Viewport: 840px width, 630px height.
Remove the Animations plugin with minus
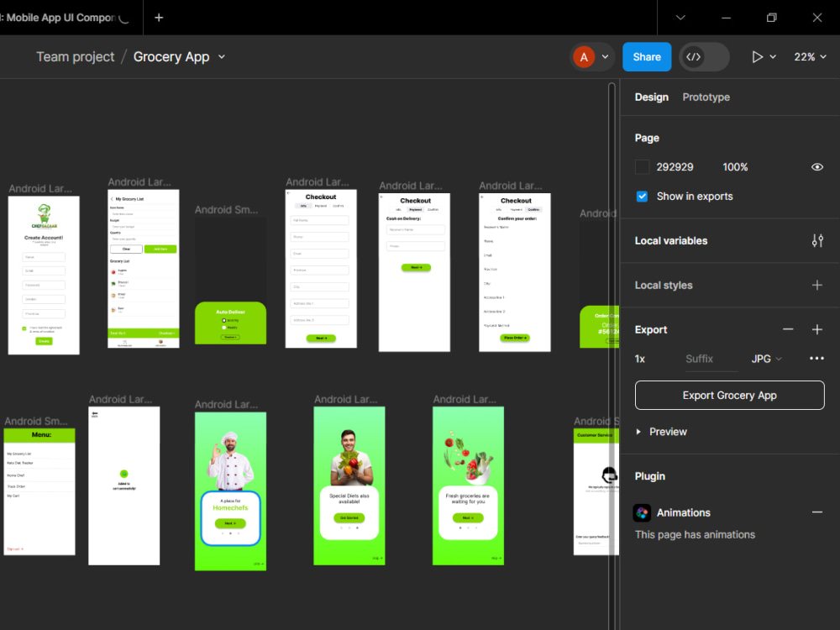[x=817, y=512]
